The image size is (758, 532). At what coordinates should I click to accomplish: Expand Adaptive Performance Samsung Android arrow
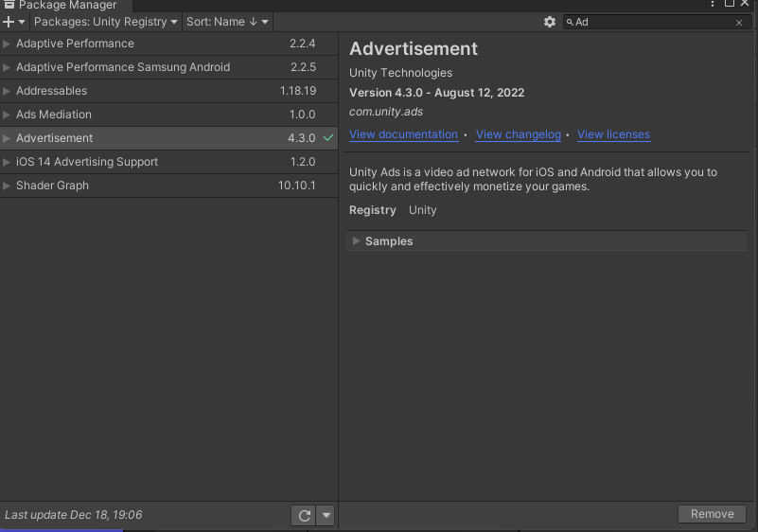[7, 67]
